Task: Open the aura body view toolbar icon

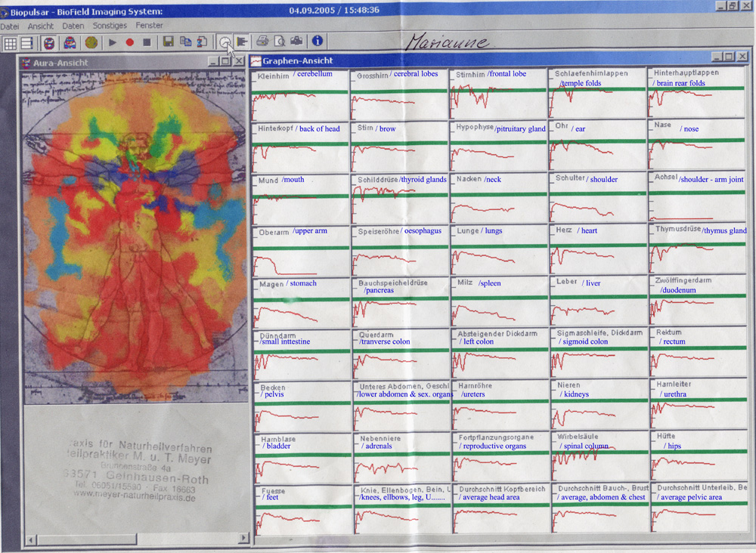Action: 49,43
